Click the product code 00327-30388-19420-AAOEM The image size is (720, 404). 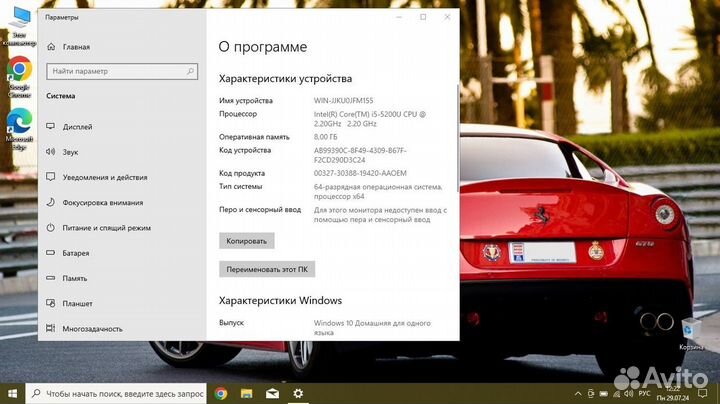[x=360, y=173]
